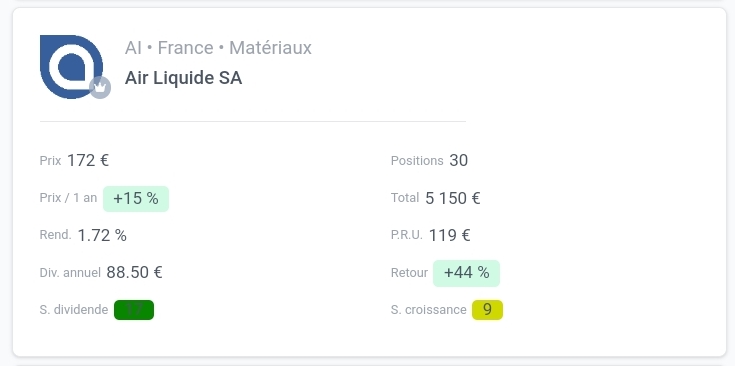This screenshot has width=735, height=366.
Task: Click the green dividend score swatch
Action: pyautogui.click(x=134, y=310)
